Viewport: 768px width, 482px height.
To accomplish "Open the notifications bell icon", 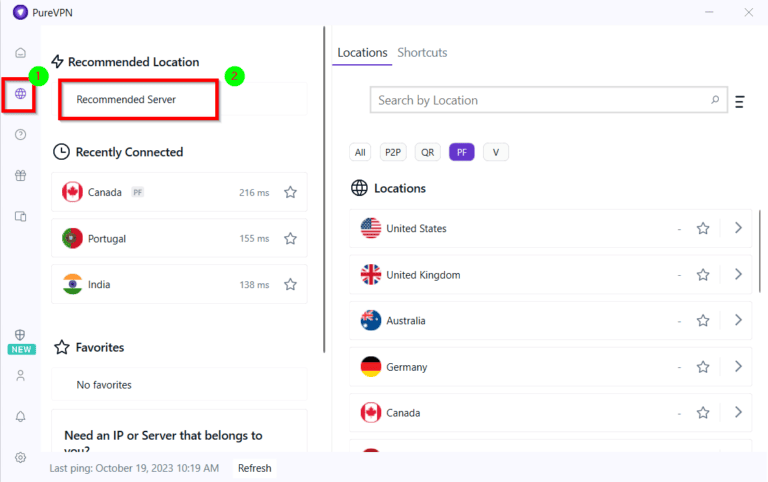I will (x=20, y=416).
